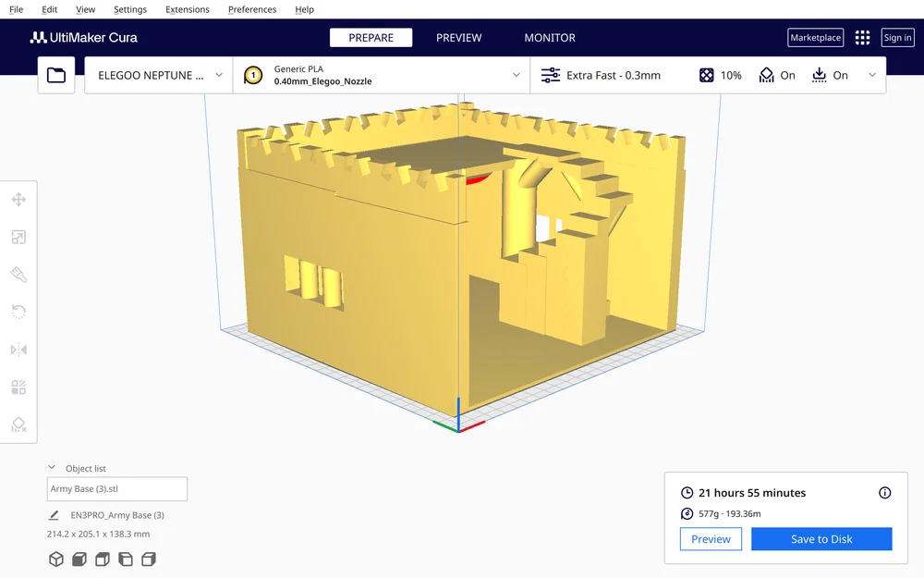This screenshot has width=924, height=578.
Task: Open the apps grid icon
Action: (862, 38)
